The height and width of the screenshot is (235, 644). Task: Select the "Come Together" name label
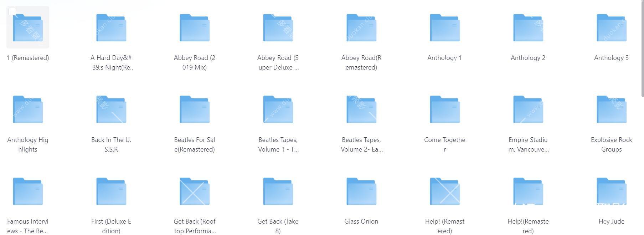(x=445, y=144)
